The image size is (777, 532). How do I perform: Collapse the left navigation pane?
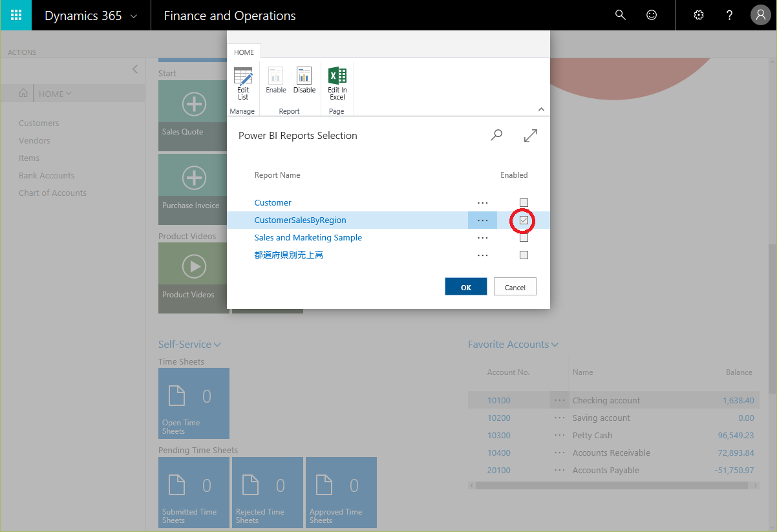point(134,69)
